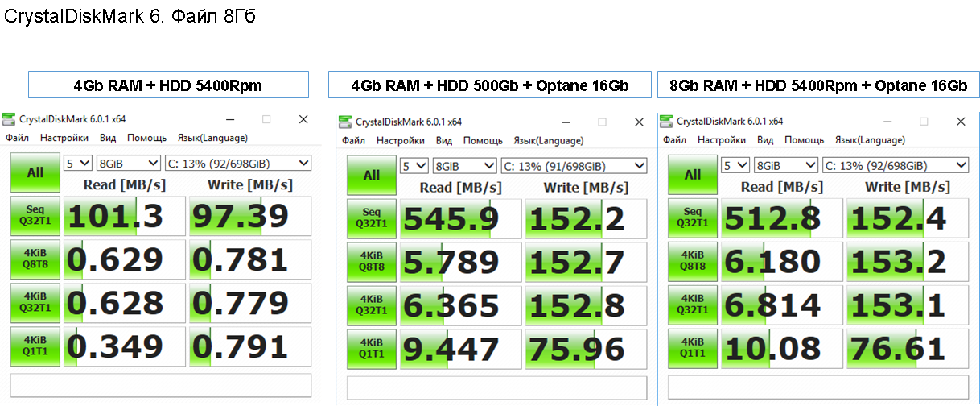Open Помощь menu in middle window
Viewport: 980px width, 406px height.
pyautogui.click(x=483, y=140)
